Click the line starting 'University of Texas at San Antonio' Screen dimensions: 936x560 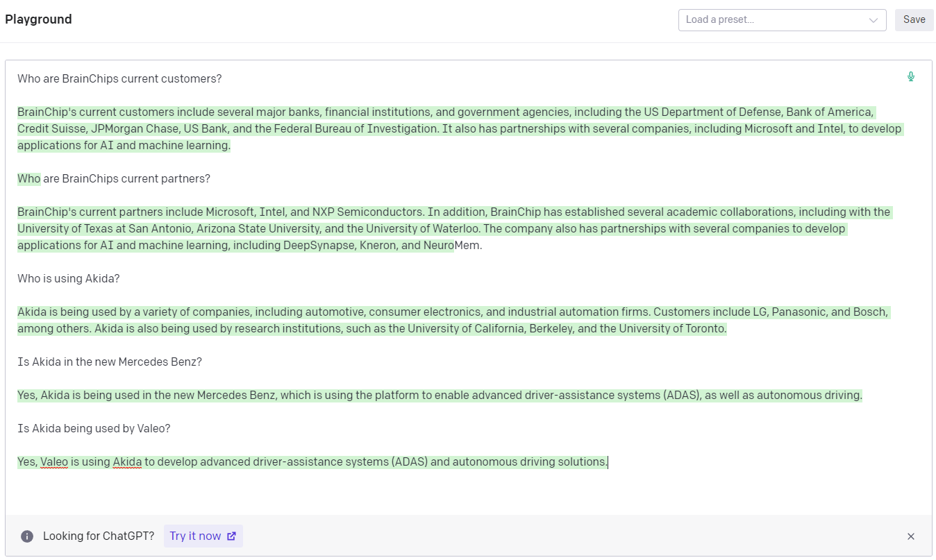point(431,229)
